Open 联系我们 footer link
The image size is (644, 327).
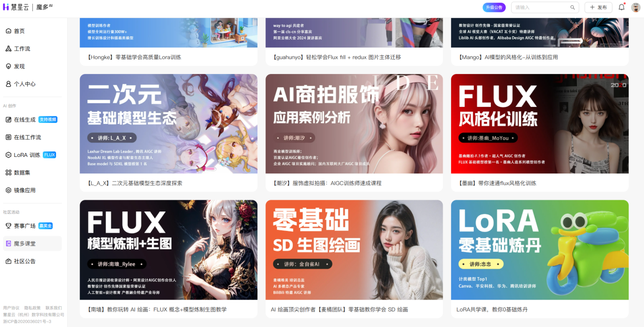tap(54, 308)
